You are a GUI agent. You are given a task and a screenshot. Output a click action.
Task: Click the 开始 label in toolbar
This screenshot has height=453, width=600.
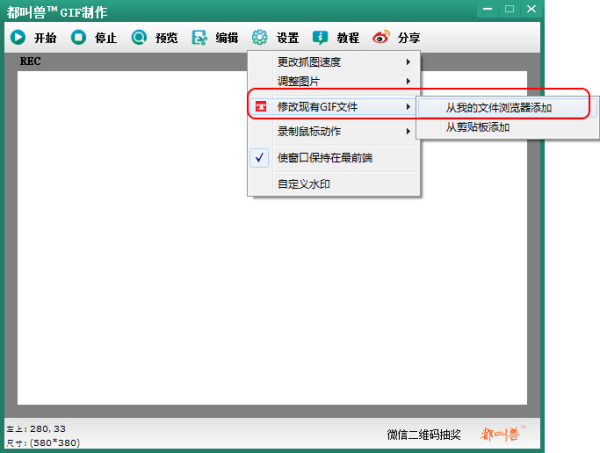pos(45,38)
